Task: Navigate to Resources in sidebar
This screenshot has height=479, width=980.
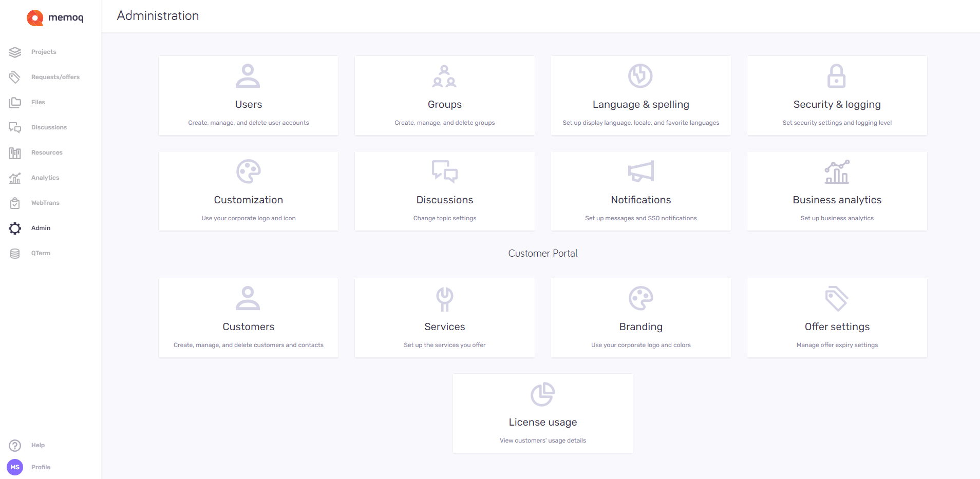Action: [x=47, y=152]
